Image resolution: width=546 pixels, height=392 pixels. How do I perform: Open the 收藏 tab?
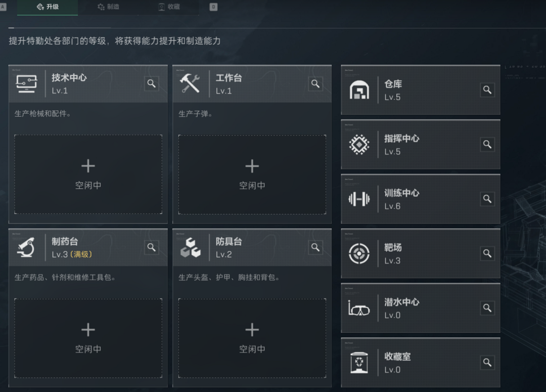pyautogui.click(x=169, y=7)
